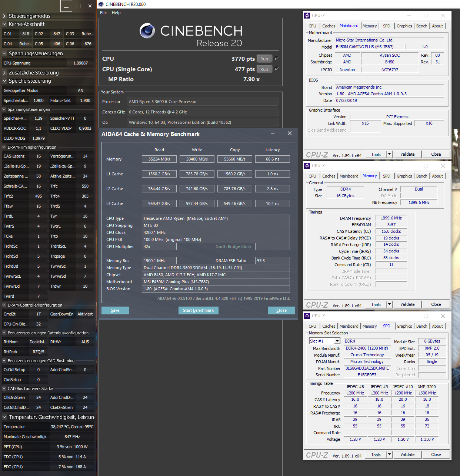The width and height of the screenshot is (460, 476).
Task: Open About tab in Mainboard CPU-Z window
Action: tap(437, 26)
